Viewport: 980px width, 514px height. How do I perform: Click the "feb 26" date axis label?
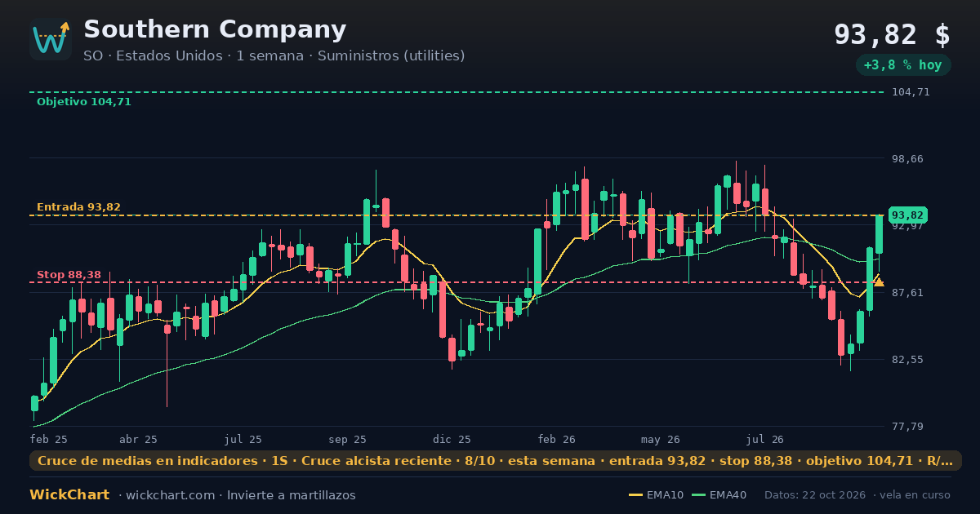557,439
